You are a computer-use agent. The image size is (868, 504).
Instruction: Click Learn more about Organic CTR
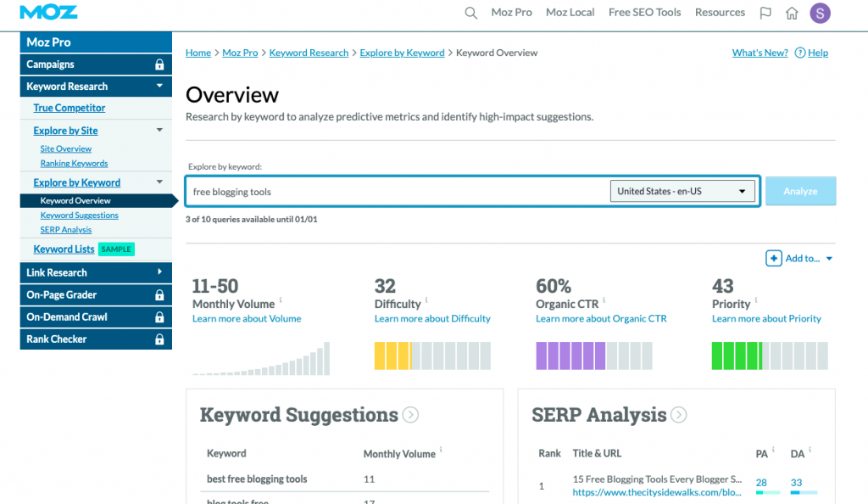pyautogui.click(x=601, y=318)
